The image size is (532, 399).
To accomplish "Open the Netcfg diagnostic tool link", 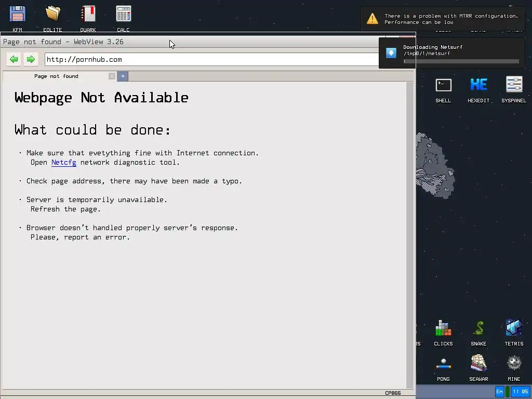I will [64, 163].
